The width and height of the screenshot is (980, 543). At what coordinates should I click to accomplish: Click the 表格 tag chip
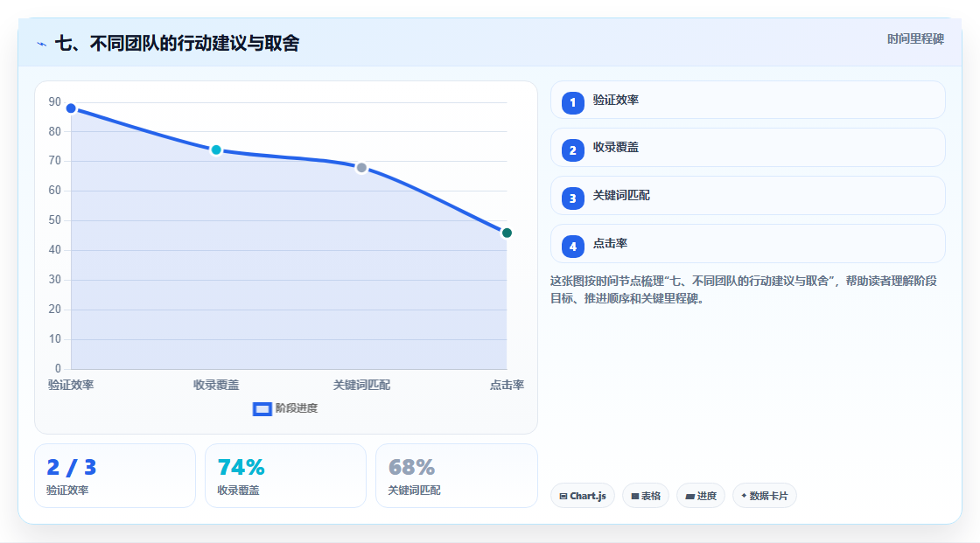(646, 496)
